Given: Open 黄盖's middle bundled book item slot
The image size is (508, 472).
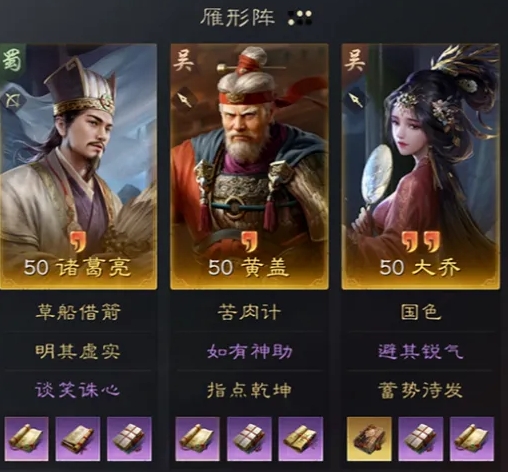Looking at the screenshot, I should coord(249,439).
